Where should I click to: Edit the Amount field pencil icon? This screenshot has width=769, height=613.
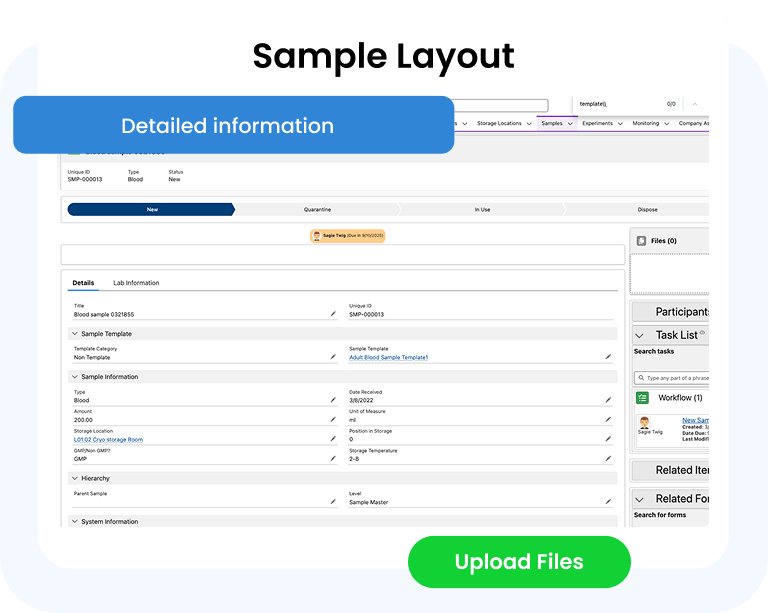(333, 420)
